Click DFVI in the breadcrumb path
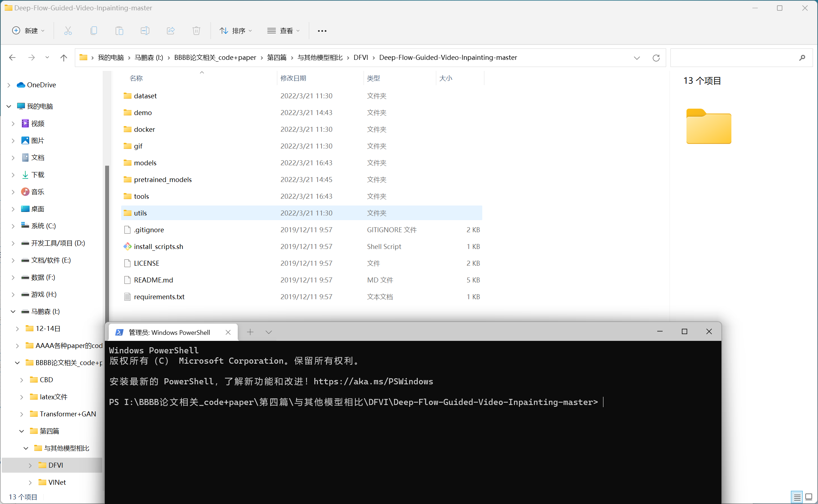 point(361,57)
